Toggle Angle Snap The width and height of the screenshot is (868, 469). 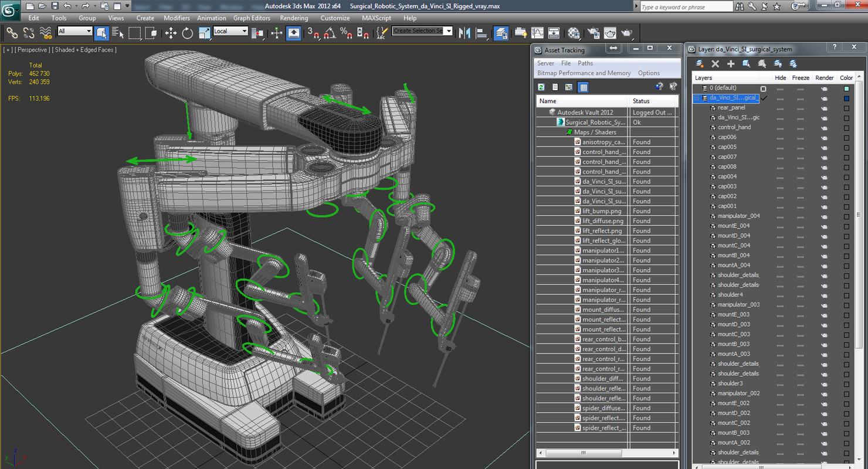[x=330, y=33]
